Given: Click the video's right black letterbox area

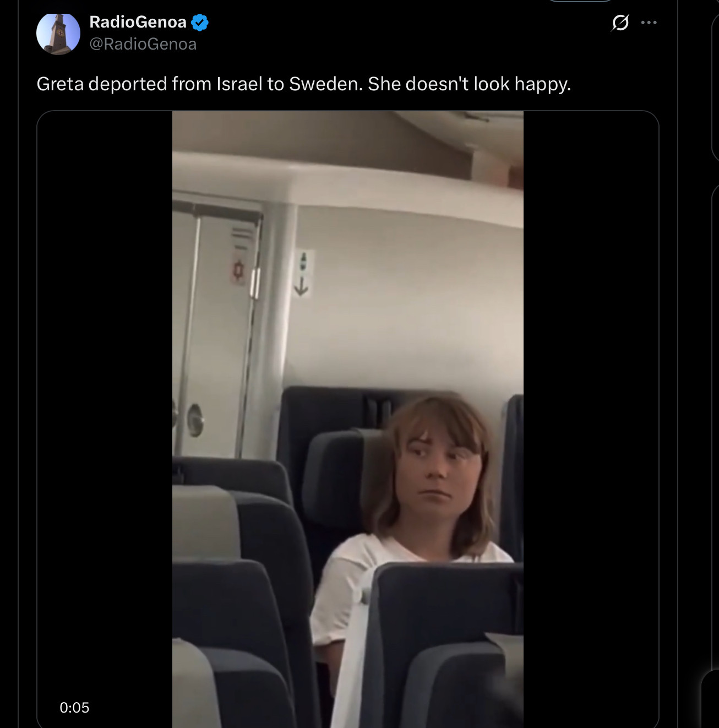Looking at the screenshot, I should tap(590, 385).
